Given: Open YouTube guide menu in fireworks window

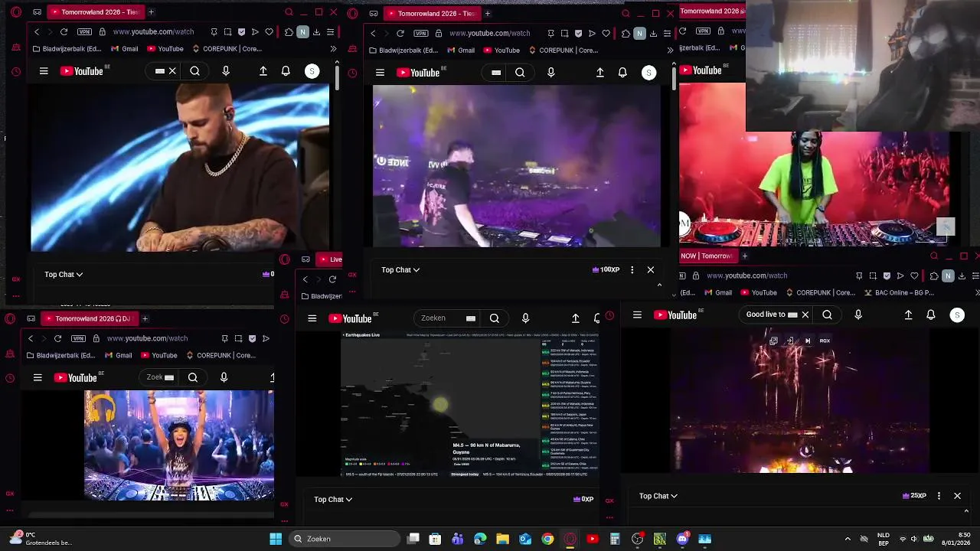Looking at the screenshot, I should click(x=637, y=315).
